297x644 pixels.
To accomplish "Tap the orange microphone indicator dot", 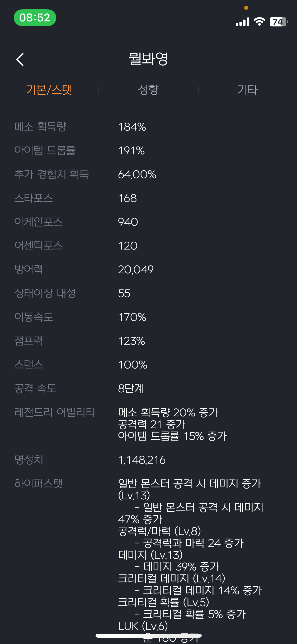I will click(246, 8).
